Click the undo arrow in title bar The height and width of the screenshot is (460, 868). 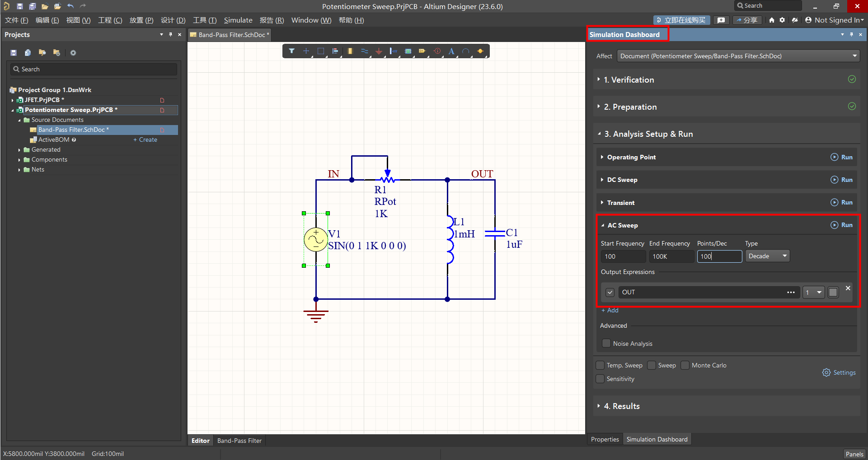pyautogui.click(x=70, y=6)
